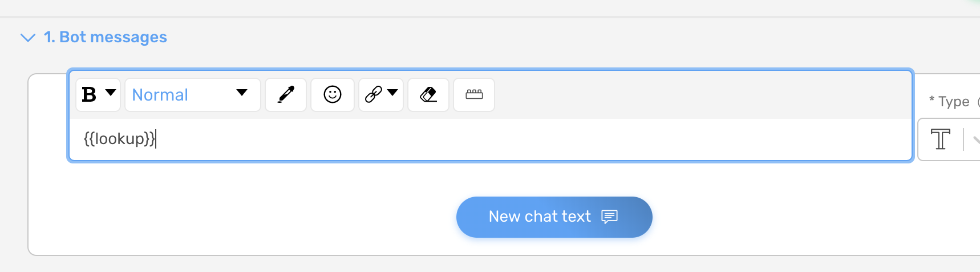Open the arrow beside the bold B

[111, 93]
